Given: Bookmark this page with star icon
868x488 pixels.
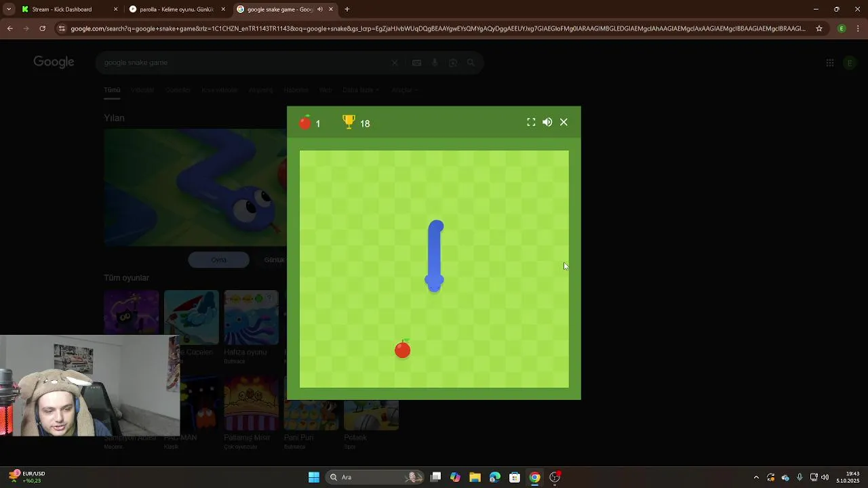Looking at the screenshot, I should (x=819, y=28).
